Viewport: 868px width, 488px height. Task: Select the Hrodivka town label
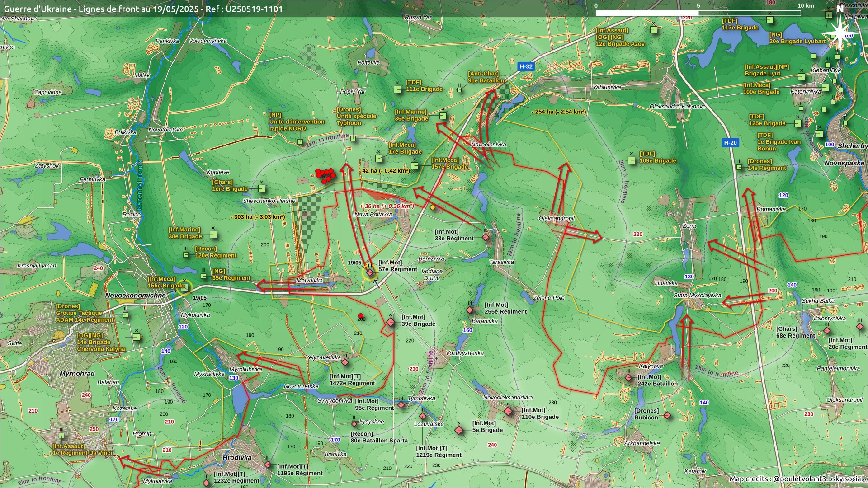237,457
